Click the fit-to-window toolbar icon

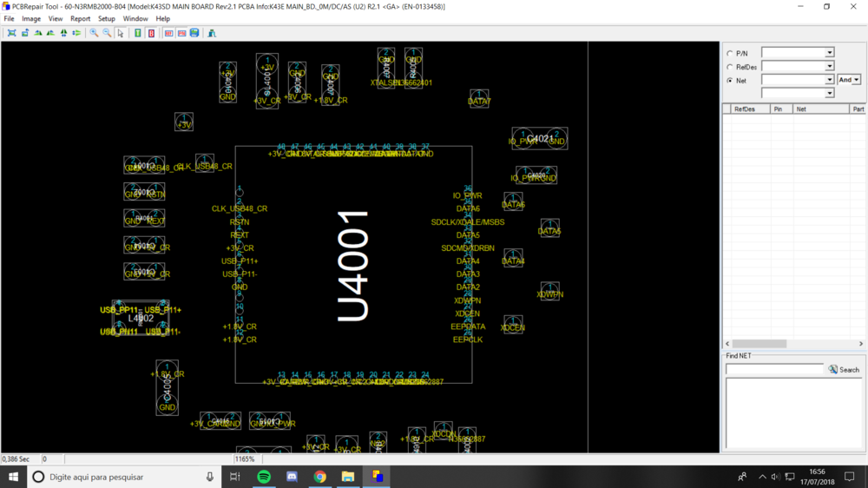click(x=11, y=33)
